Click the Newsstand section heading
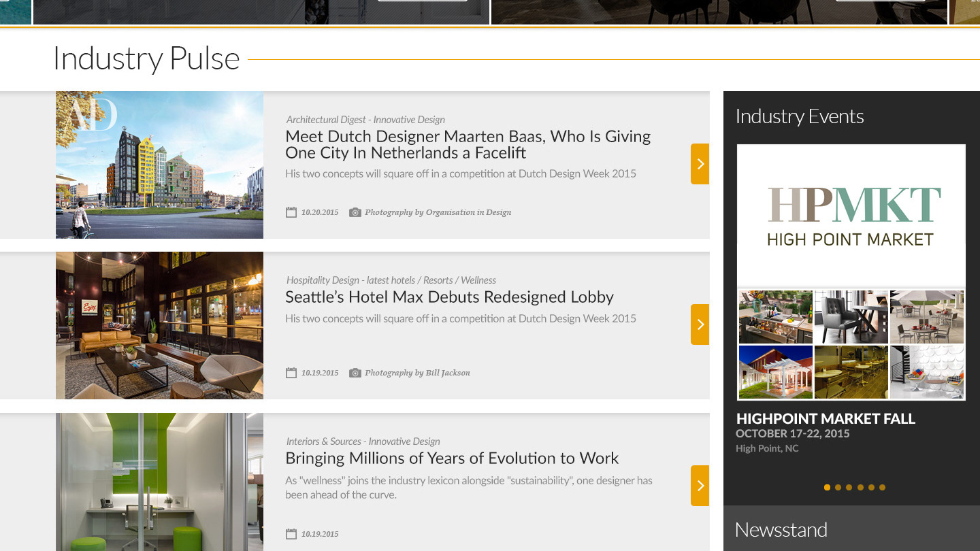 point(781,530)
